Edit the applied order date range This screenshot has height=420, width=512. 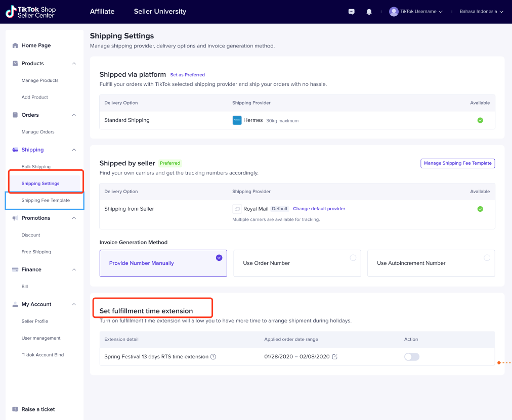[x=334, y=357]
